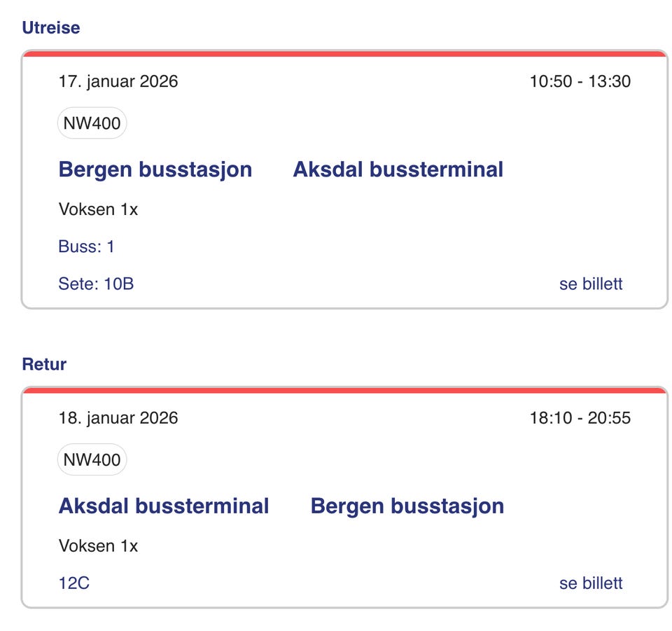This screenshot has height=631, width=672.
Task: Click the Retur section heading
Action: pos(44,364)
